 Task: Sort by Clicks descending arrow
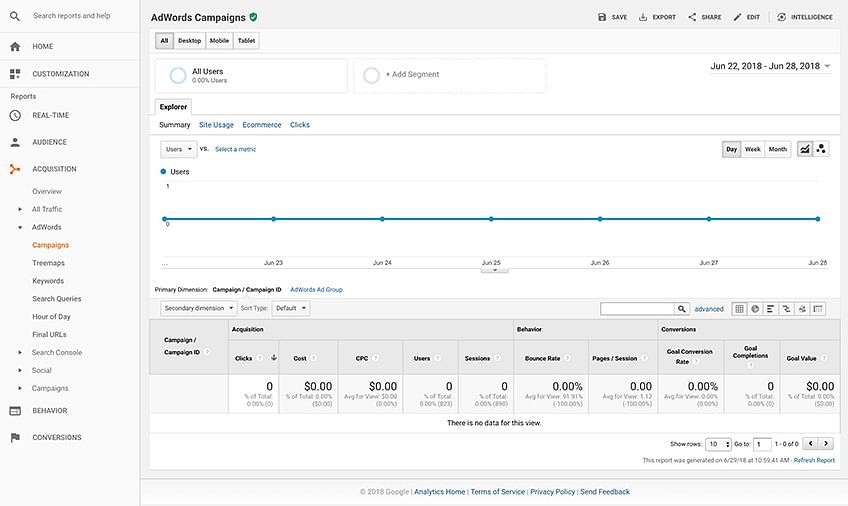pyautogui.click(x=274, y=358)
